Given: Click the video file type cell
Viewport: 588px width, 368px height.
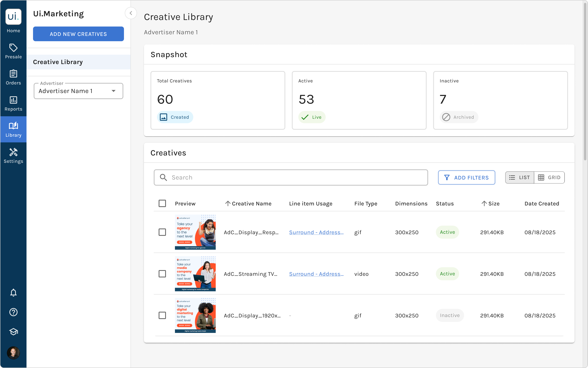Looking at the screenshot, I should coord(361,274).
